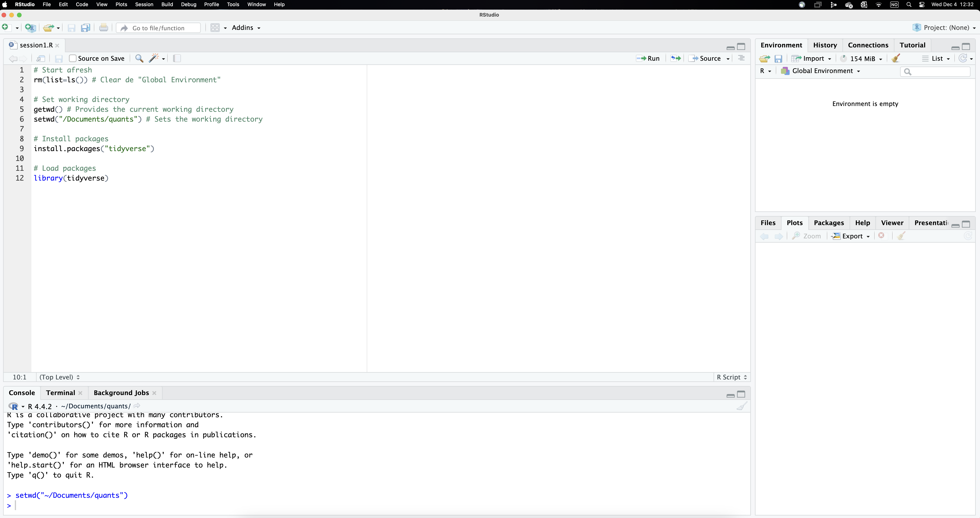
Task: Enable the Source on Save checkbox
Action: pyautogui.click(x=73, y=58)
